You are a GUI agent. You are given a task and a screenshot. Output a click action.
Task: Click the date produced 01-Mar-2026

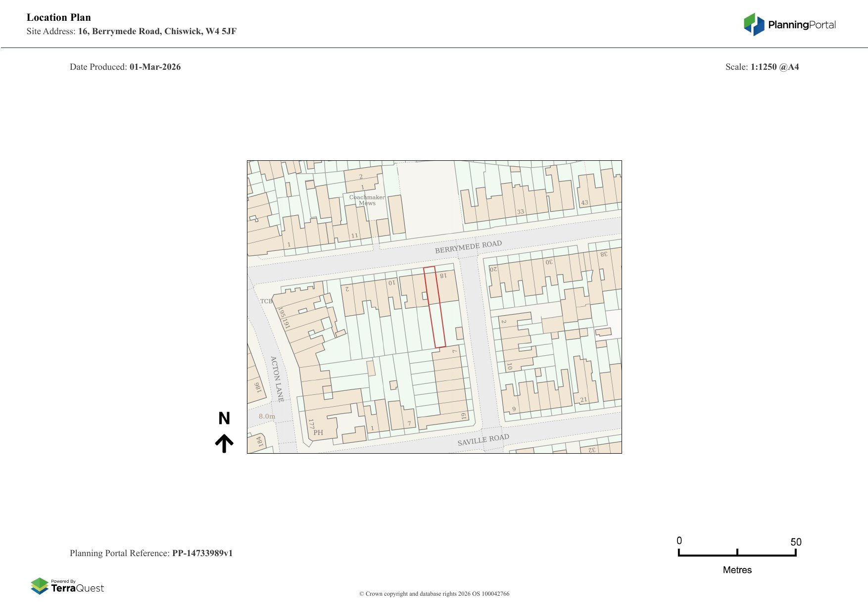[x=155, y=67]
